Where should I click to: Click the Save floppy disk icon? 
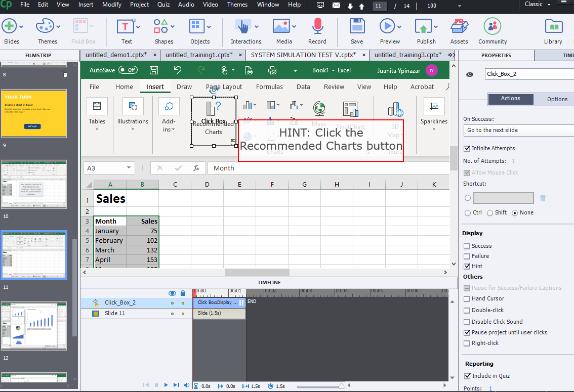(x=357, y=26)
